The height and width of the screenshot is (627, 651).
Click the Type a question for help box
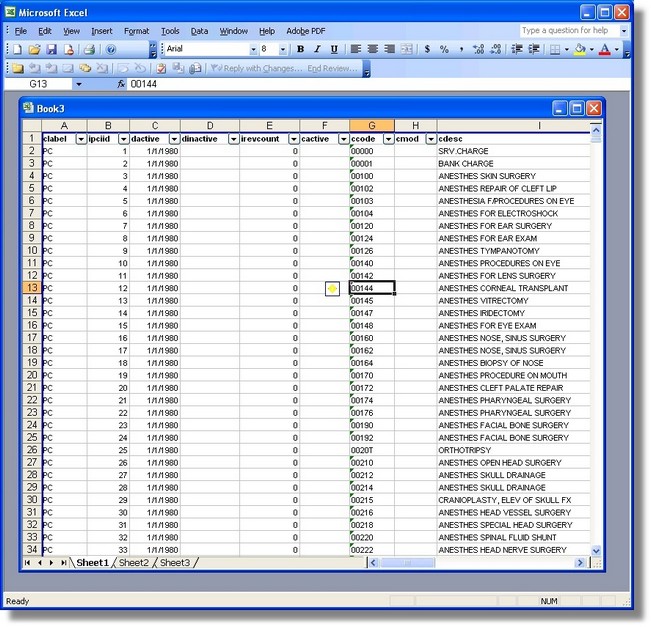(569, 31)
